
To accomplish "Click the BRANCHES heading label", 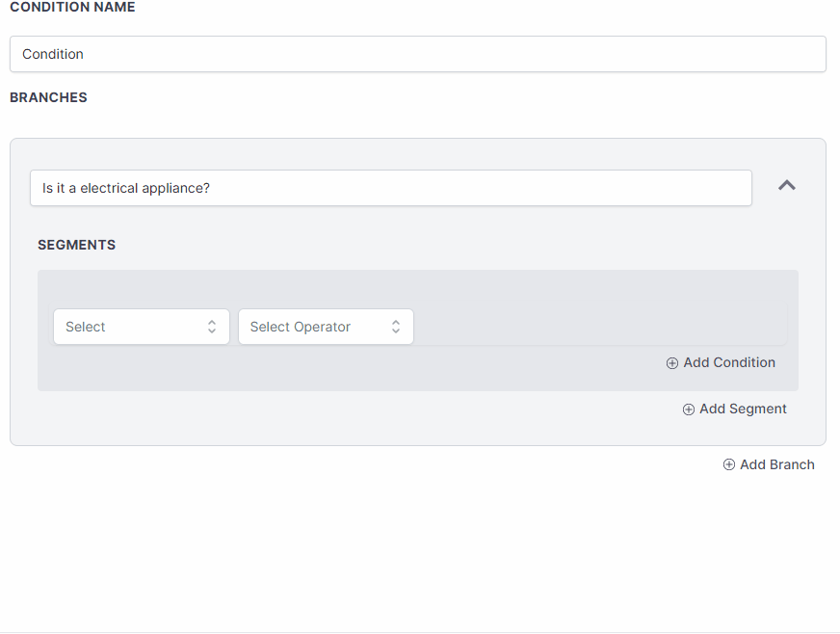I will [x=48, y=97].
